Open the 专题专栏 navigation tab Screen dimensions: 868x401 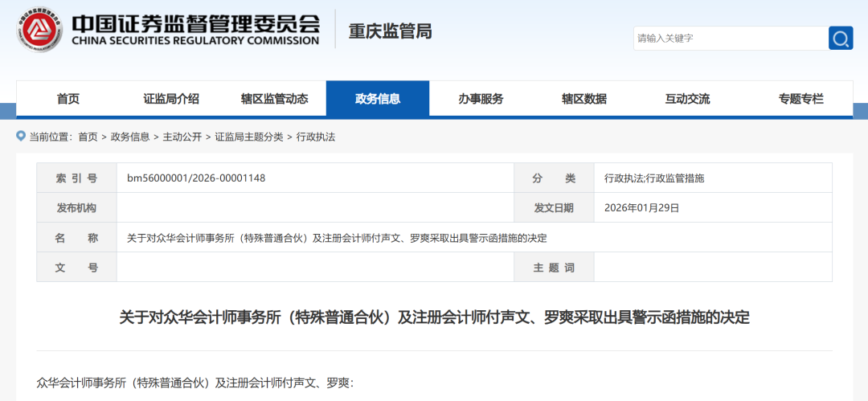(x=800, y=99)
